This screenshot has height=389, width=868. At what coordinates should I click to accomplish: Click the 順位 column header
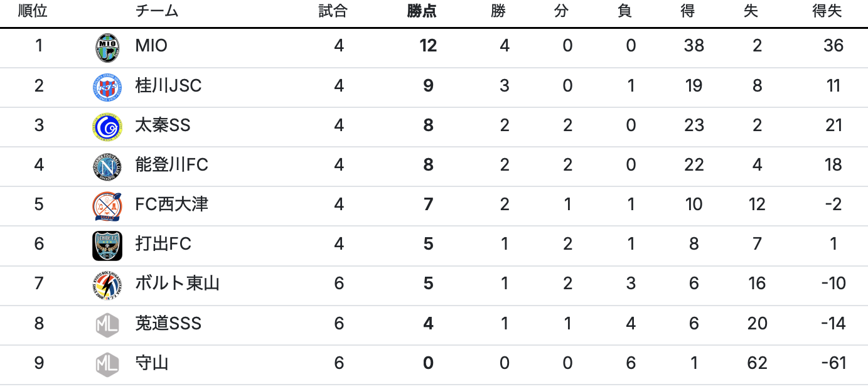33,11
